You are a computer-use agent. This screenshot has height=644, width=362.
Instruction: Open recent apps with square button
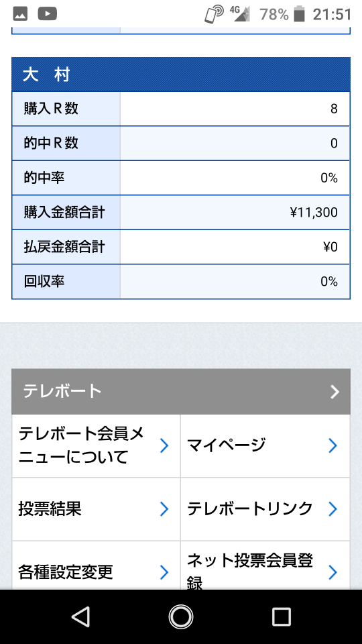pyautogui.click(x=281, y=617)
